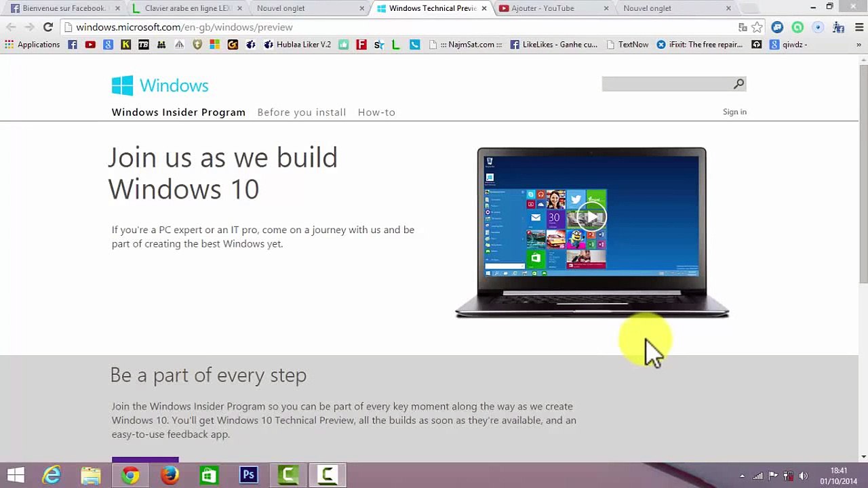Launch Firefox from the taskbar
Viewport: 868px width, 488px height.
[170, 475]
